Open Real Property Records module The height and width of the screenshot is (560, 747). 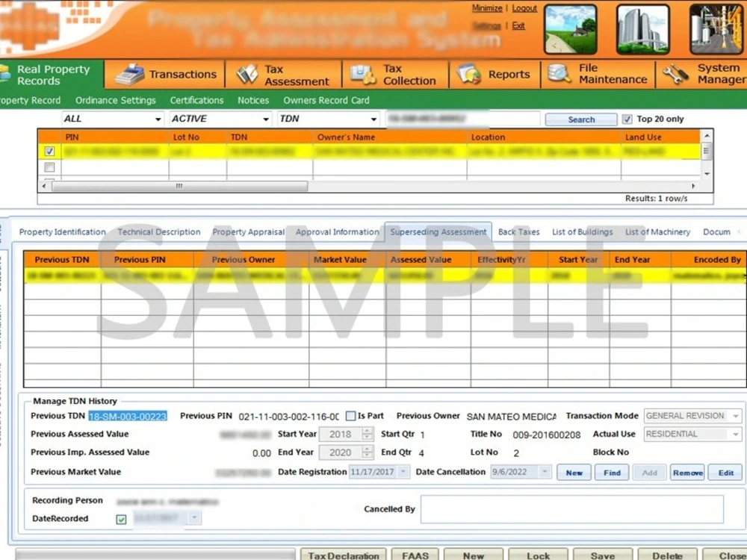point(51,74)
